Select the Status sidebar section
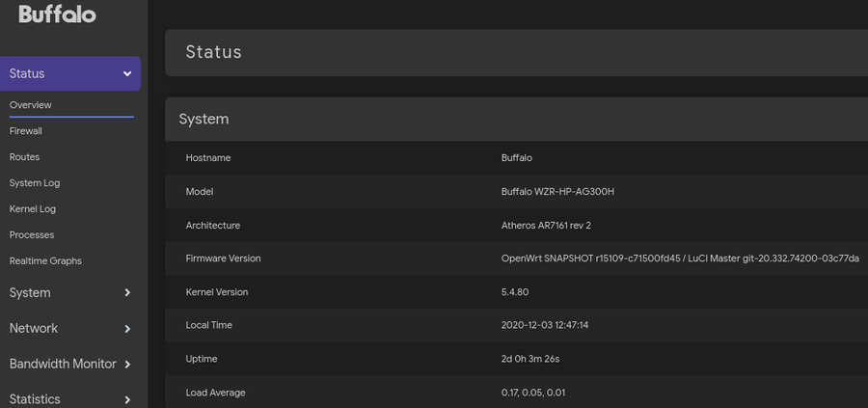868x408 pixels. click(x=27, y=74)
